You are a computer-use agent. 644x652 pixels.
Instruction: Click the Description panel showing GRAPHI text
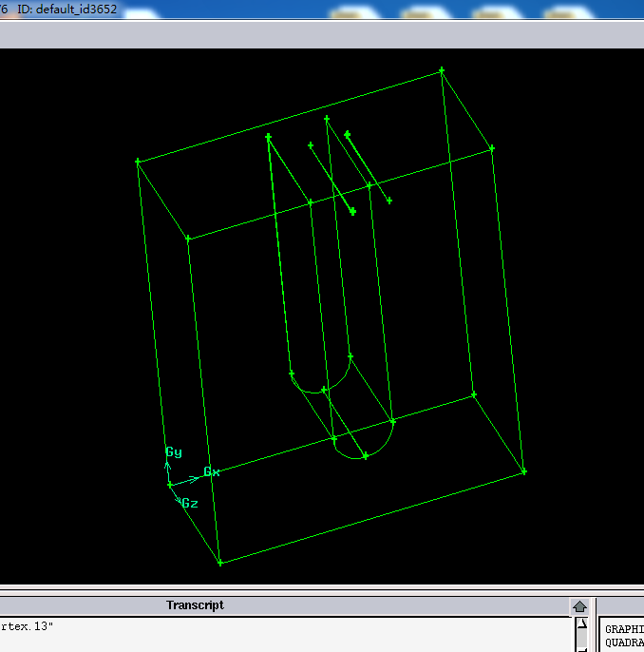pyautogui.click(x=623, y=635)
